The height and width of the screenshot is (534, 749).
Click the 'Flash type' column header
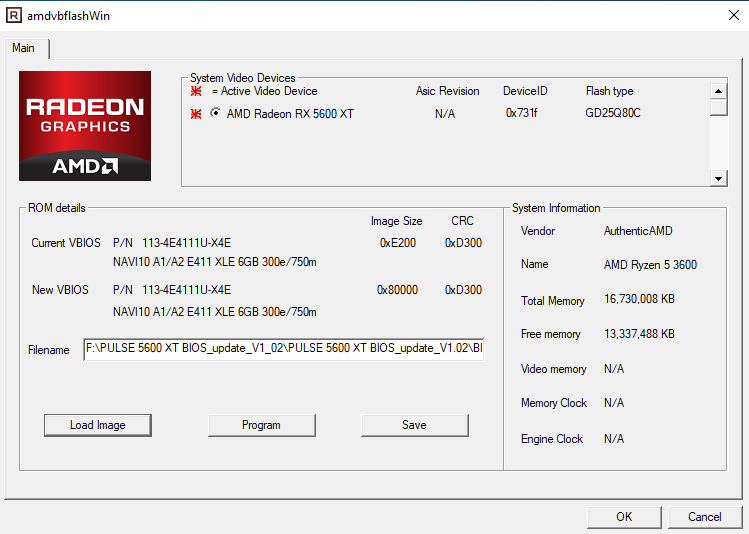[610, 91]
